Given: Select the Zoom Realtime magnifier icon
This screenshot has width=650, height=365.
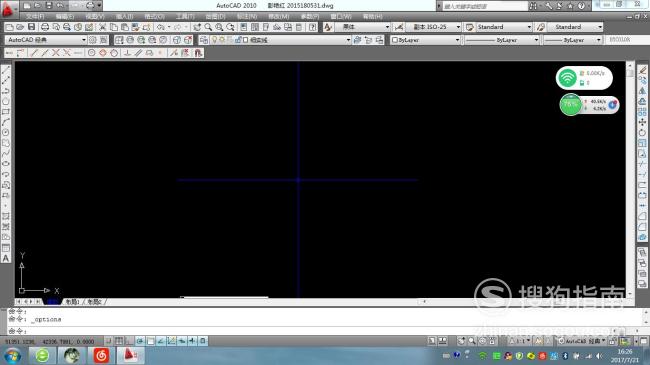Looking at the screenshot, I should [x=208, y=27].
